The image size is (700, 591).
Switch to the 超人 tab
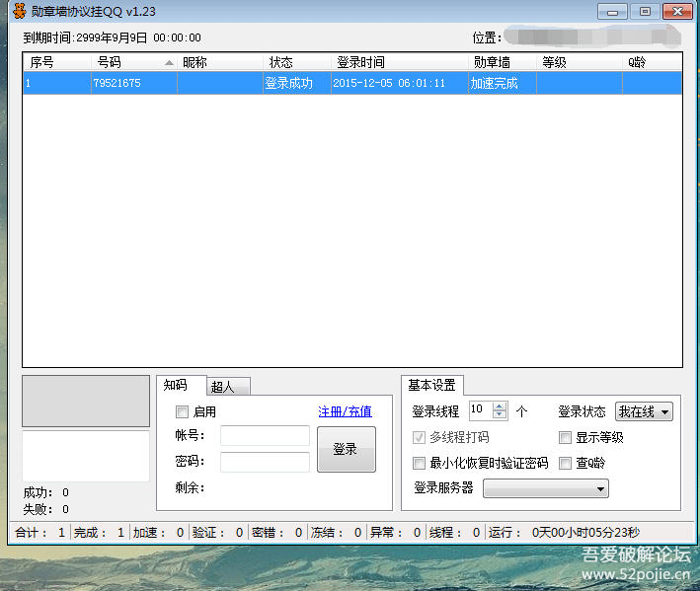tap(228, 387)
